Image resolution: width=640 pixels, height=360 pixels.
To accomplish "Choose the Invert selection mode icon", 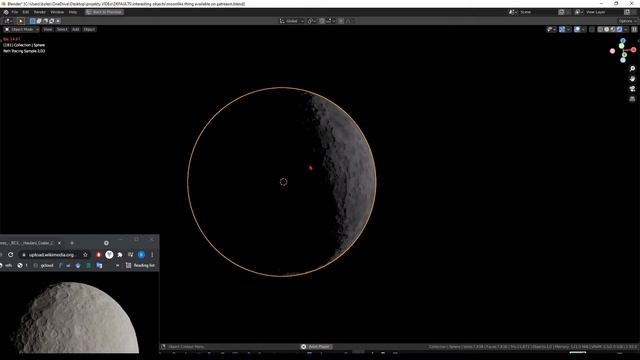I will [x=51, y=21].
